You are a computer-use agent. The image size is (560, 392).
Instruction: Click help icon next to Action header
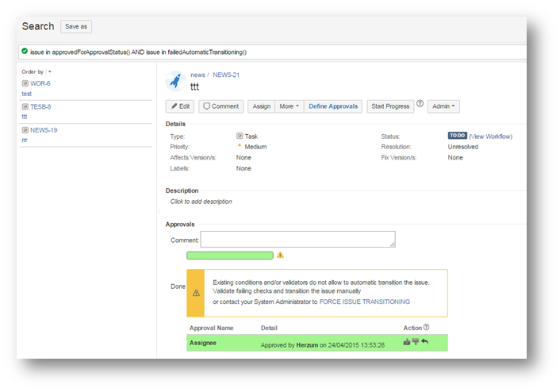point(427,327)
